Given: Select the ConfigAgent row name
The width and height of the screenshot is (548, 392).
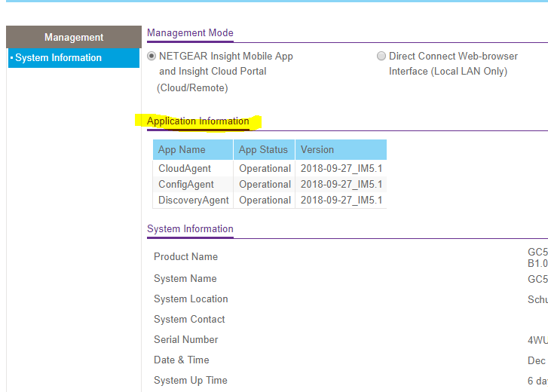Looking at the screenshot, I should pos(186,185).
